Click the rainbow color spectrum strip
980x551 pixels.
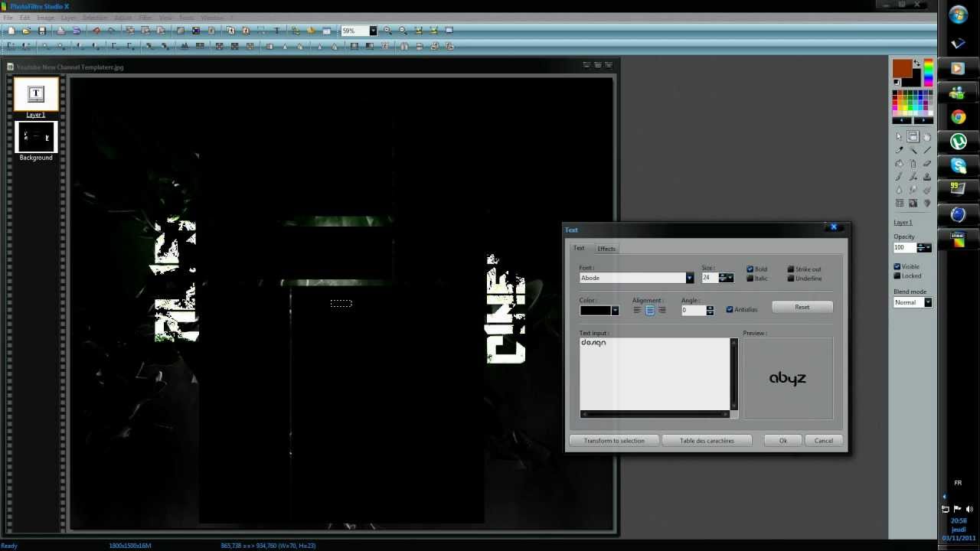[929, 73]
